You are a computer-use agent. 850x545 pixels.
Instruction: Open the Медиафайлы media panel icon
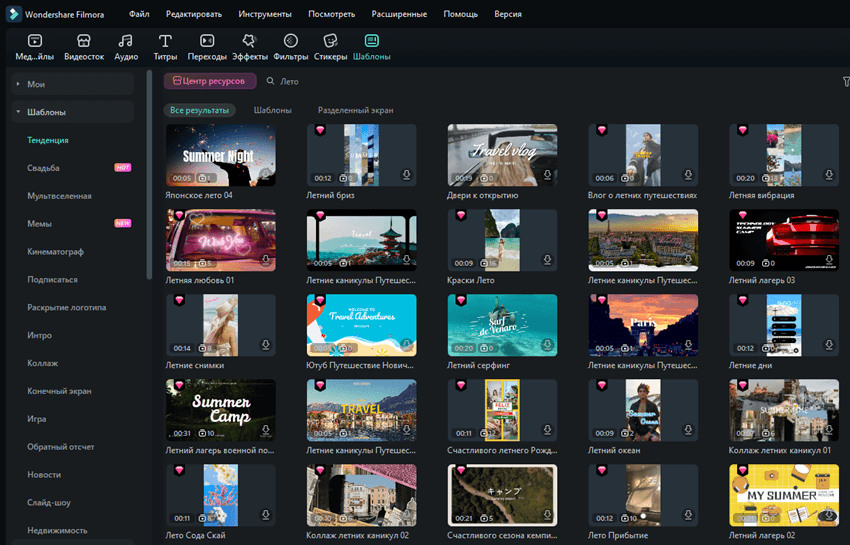(x=34, y=46)
